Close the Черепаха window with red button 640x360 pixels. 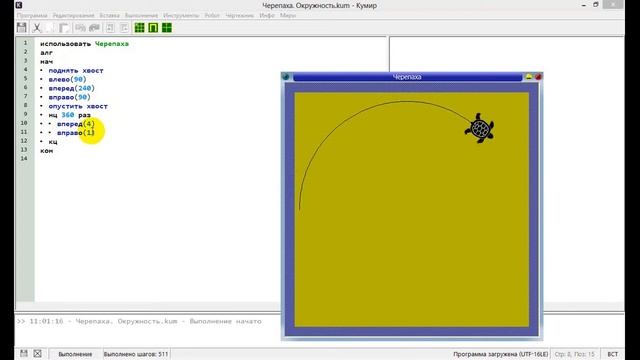tap(538, 77)
